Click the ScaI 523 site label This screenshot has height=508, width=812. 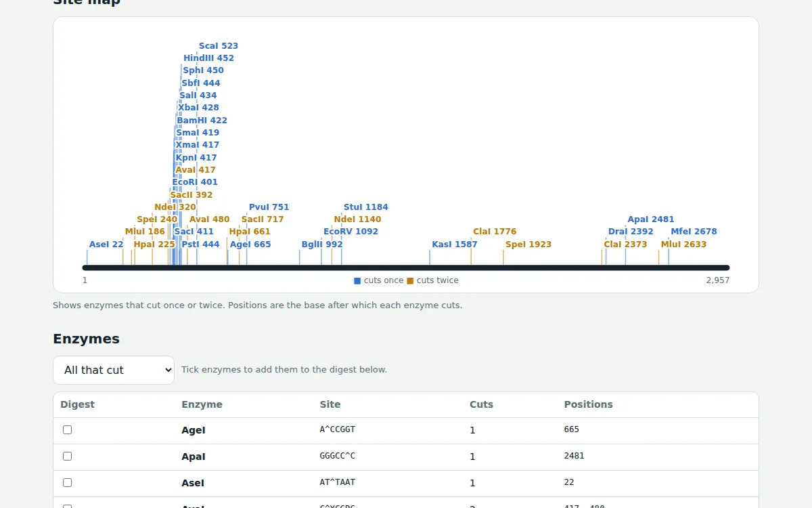[x=219, y=46]
